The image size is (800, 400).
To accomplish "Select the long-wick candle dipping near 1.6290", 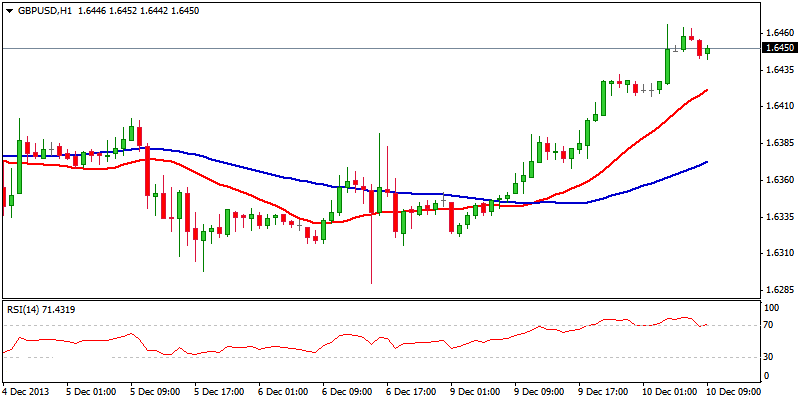I will click(371, 240).
